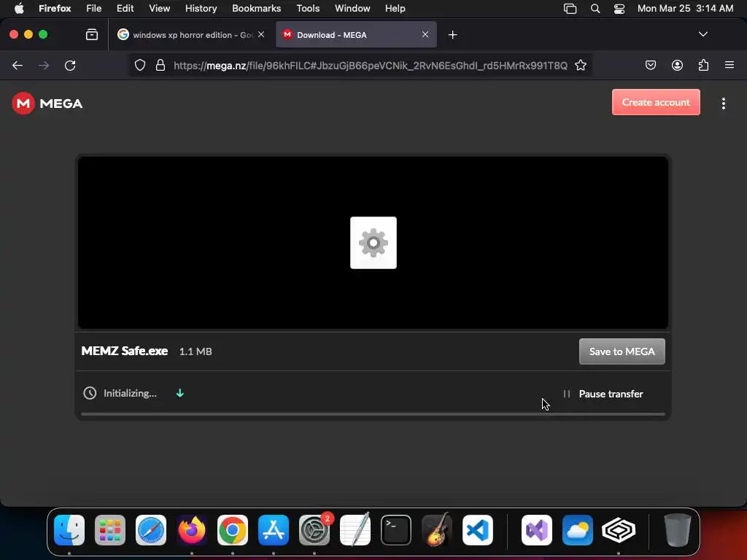Close the windows xp horror edition tab

pos(261,35)
